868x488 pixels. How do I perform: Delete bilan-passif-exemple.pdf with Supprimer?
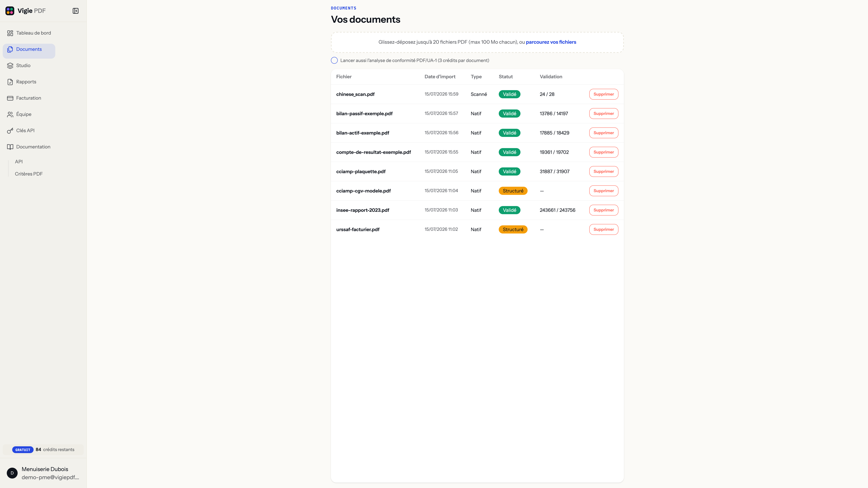(x=604, y=114)
